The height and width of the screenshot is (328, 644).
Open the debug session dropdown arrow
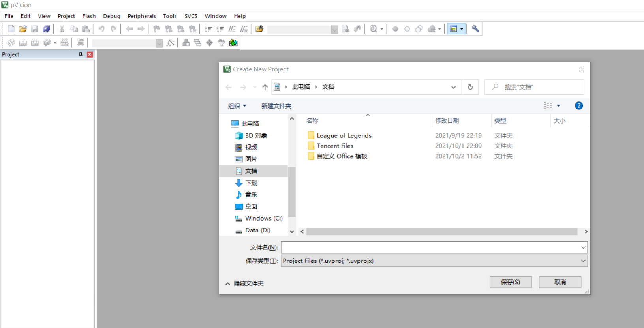point(382,29)
